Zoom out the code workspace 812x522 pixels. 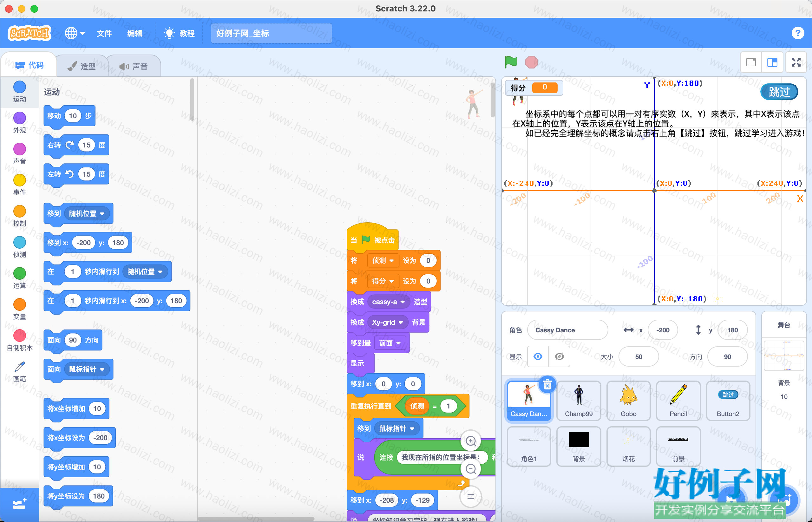point(471,469)
